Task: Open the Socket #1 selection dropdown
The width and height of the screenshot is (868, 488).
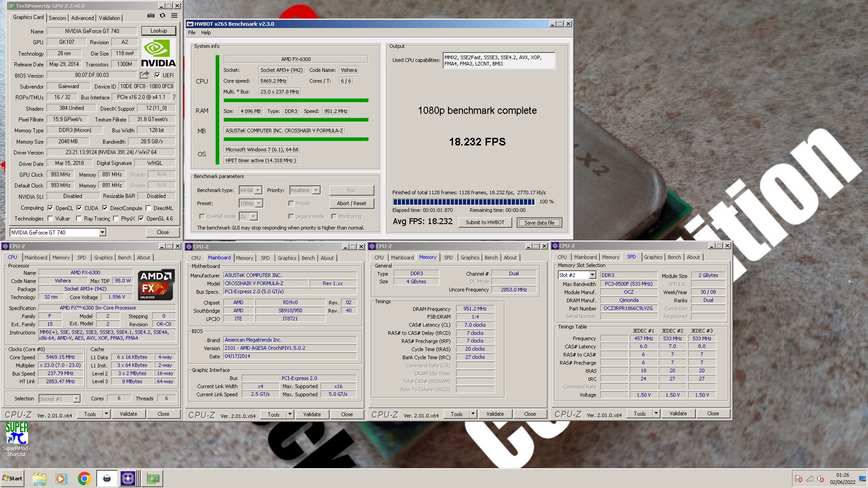Action: [x=76, y=399]
